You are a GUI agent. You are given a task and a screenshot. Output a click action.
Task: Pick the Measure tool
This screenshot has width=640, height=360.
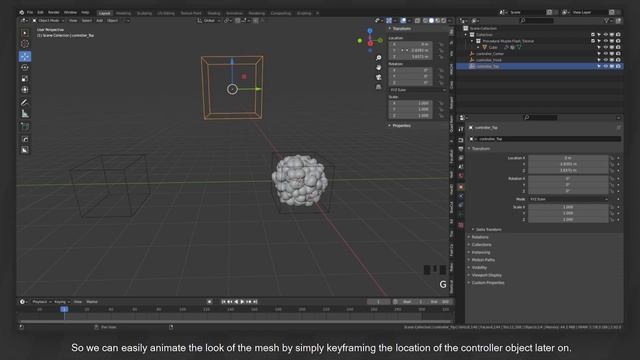click(25, 114)
